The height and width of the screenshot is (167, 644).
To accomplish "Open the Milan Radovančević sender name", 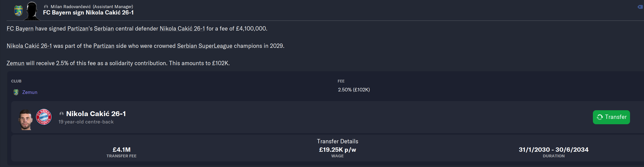I will [x=71, y=7].
